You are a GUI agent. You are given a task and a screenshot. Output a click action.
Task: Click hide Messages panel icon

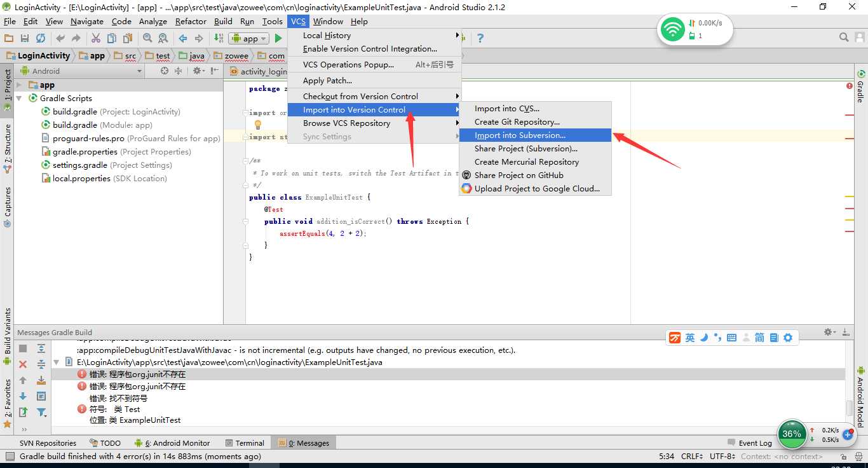tap(846, 332)
